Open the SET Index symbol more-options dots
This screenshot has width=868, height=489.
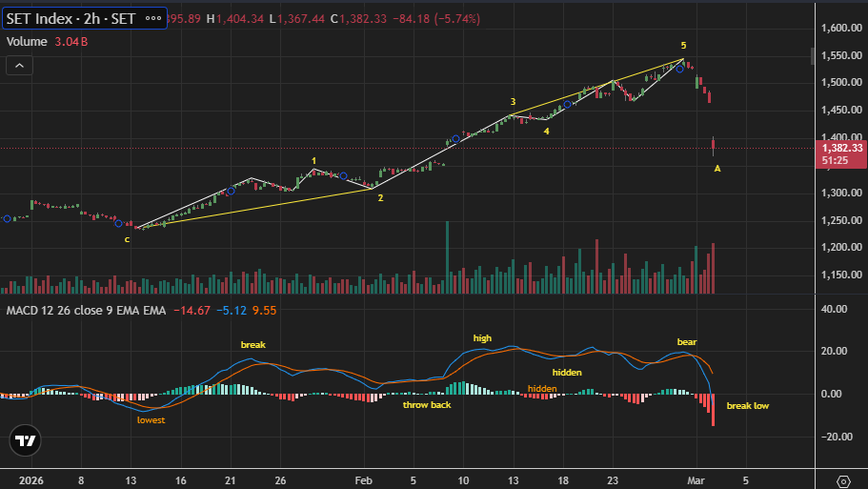point(153,19)
